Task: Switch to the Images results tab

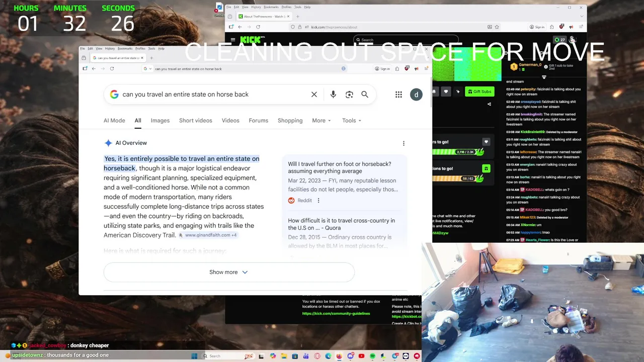Action: (160, 121)
